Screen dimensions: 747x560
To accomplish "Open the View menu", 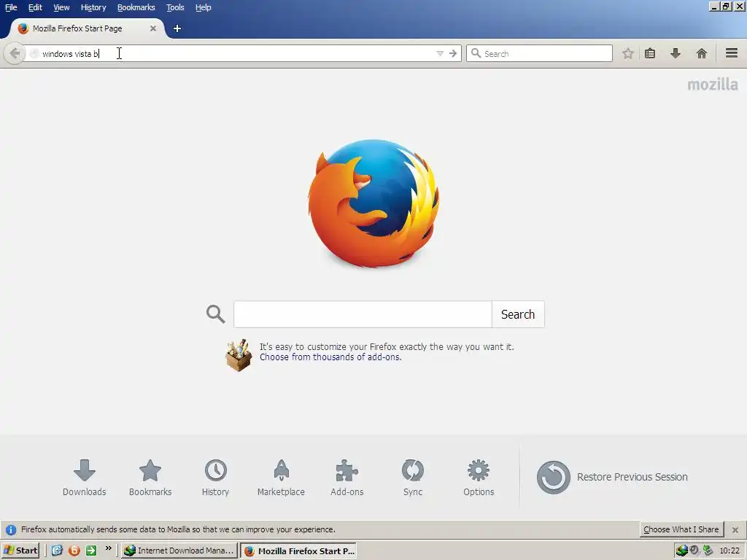I will point(61,7).
